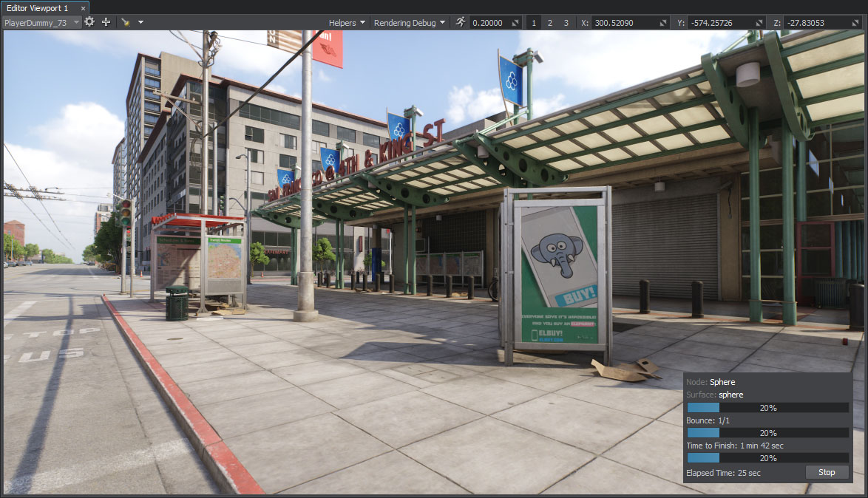
Task: Click the spinner handle on the X field
Action: pyautogui.click(x=663, y=23)
